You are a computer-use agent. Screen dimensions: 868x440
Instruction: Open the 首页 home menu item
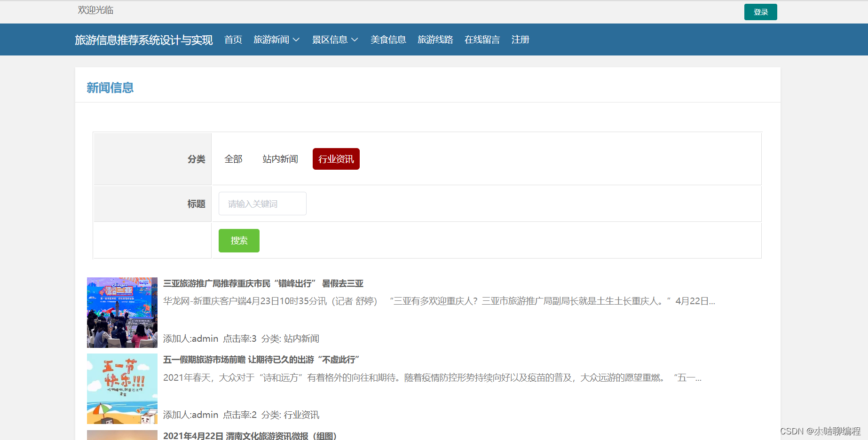click(x=233, y=40)
